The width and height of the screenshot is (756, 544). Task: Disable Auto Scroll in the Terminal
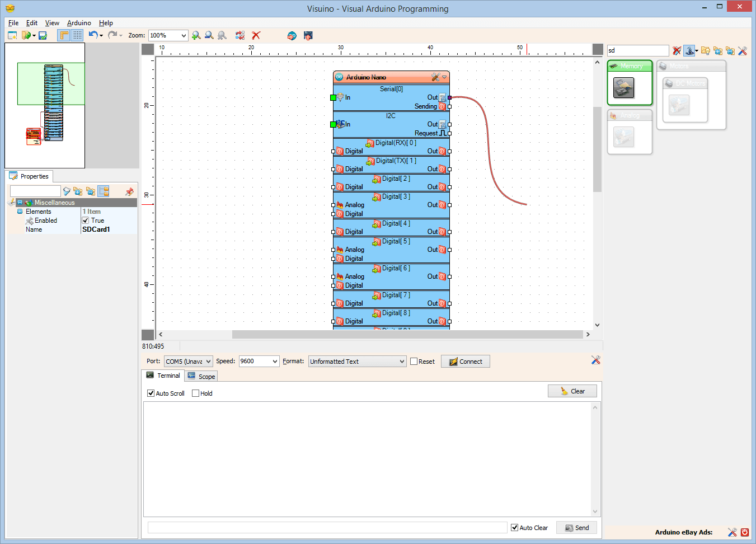pos(150,393)
